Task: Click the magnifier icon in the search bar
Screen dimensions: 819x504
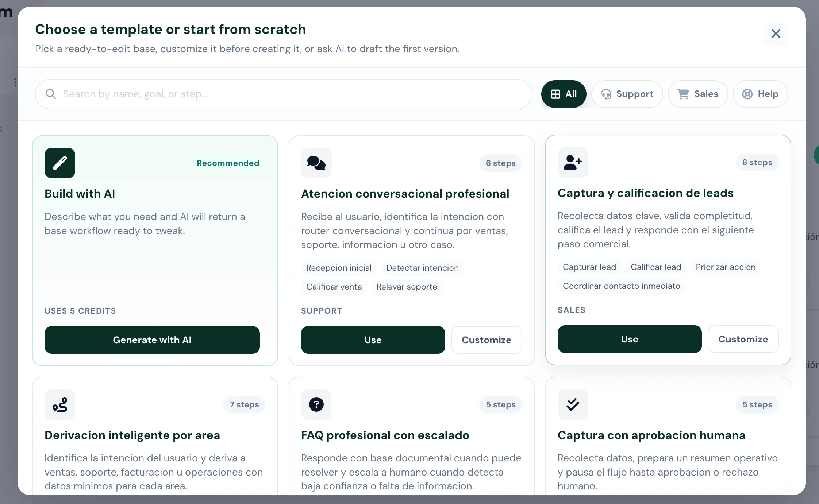Action: tap(51, 94)
